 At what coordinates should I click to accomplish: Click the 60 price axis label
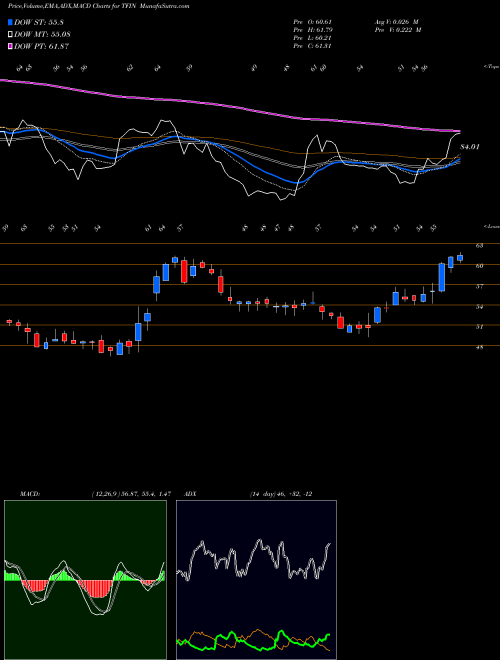click(479, 266)
